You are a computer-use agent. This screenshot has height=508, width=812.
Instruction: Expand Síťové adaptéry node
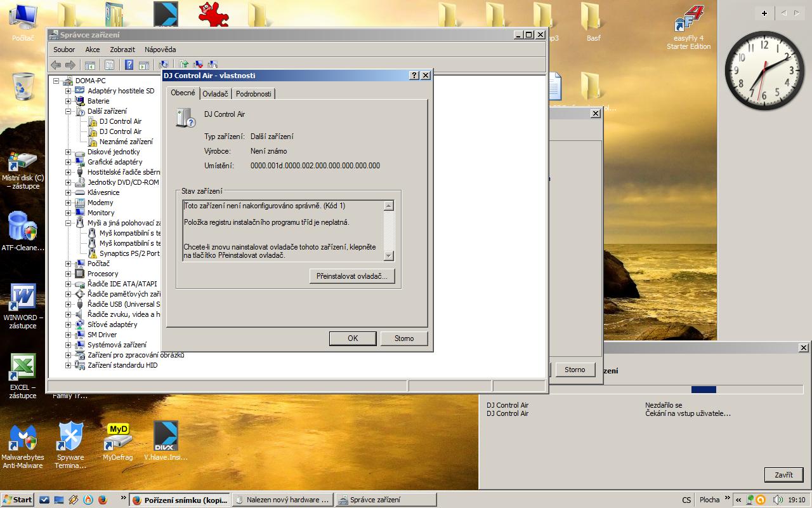point(68,324)
